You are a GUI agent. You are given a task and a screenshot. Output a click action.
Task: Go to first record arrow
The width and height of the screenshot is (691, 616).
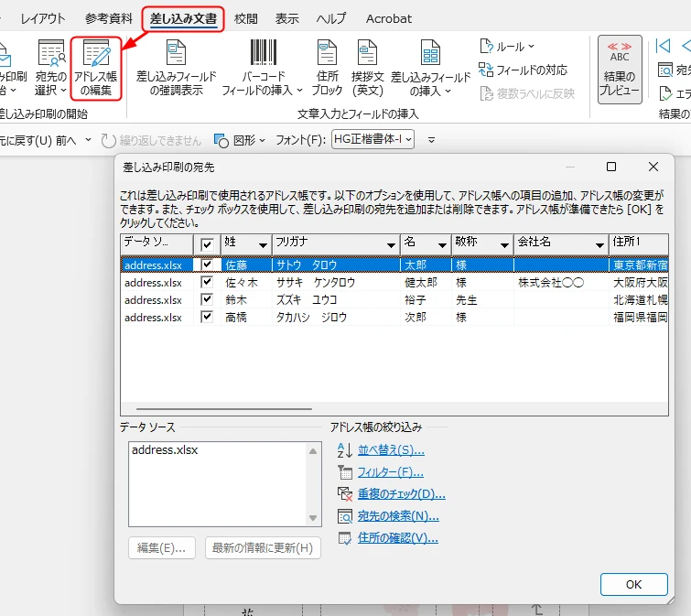tap(663, 46)
